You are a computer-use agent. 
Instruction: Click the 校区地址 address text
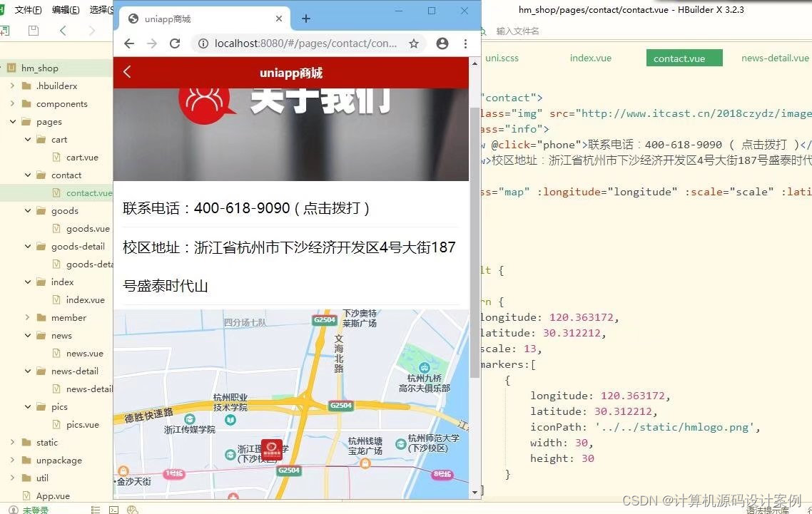click(x=289, y=266)
